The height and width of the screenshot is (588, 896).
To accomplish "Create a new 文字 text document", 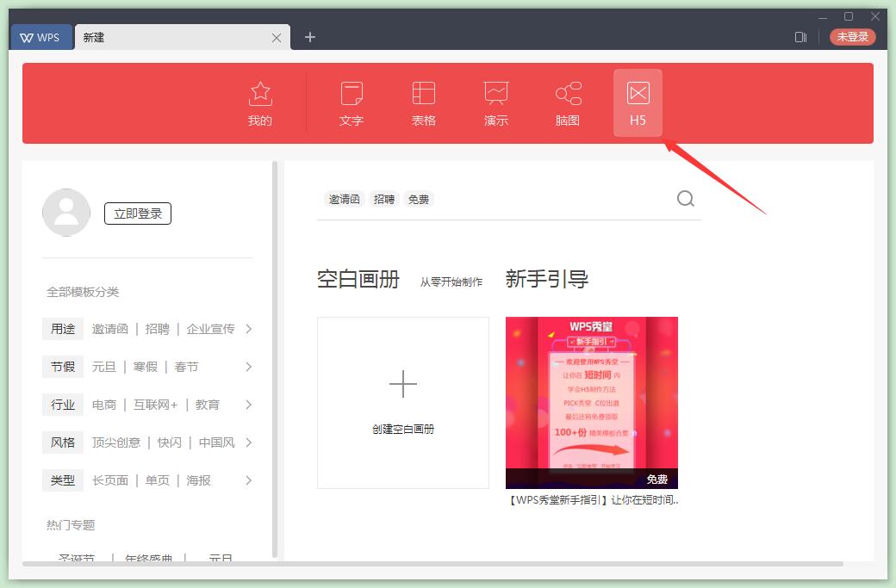I will (x=351, y=103).
